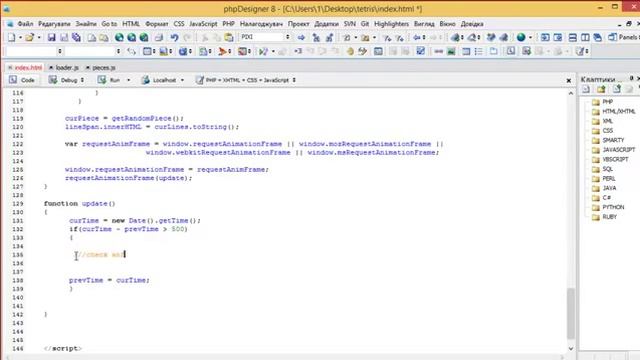Open file with the yellow folder icon
This screenshot has height=360, width=640.
point(29,38)
